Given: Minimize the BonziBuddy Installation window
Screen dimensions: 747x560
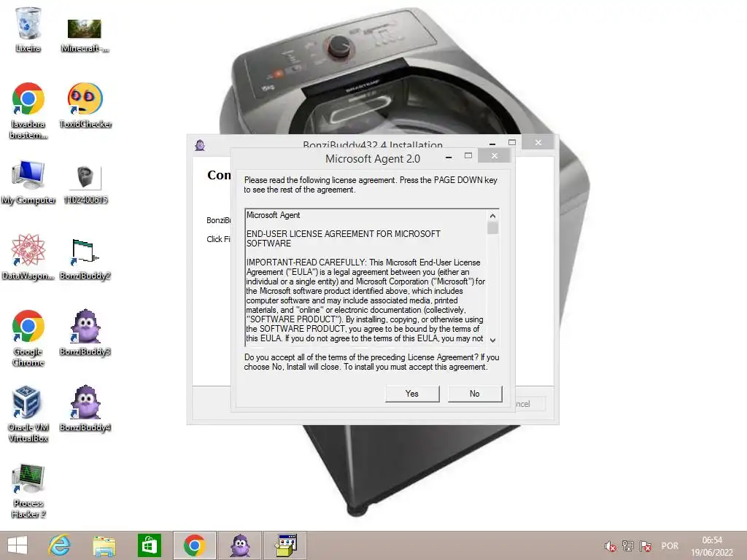Looking at the screenshot, I should [492, 143].
